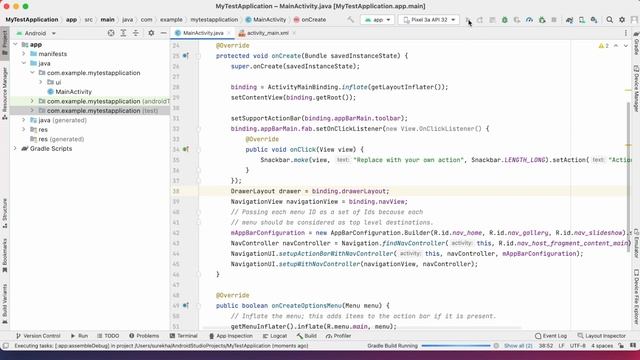Open the Run tool window button
Screen dimensions: 640x360
click(79, 336)
